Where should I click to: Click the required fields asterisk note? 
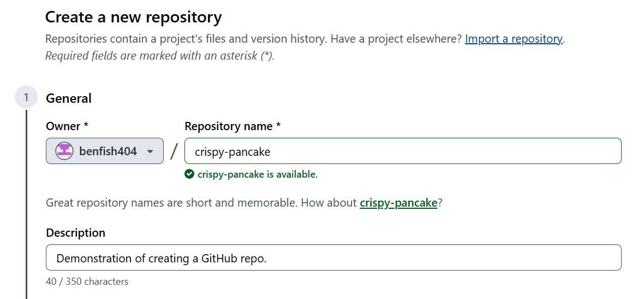(x=160, y=56)
